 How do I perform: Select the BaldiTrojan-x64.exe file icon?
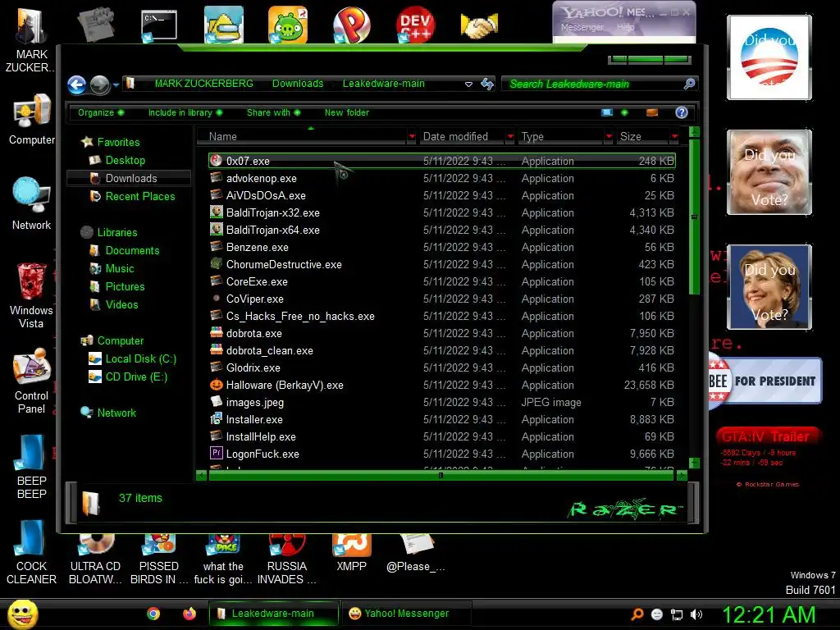pyautogui.click(x=216, y=230)
